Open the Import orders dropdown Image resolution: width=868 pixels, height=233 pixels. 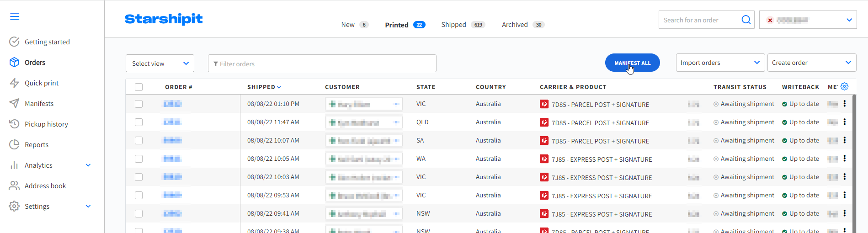coord(720,63)
